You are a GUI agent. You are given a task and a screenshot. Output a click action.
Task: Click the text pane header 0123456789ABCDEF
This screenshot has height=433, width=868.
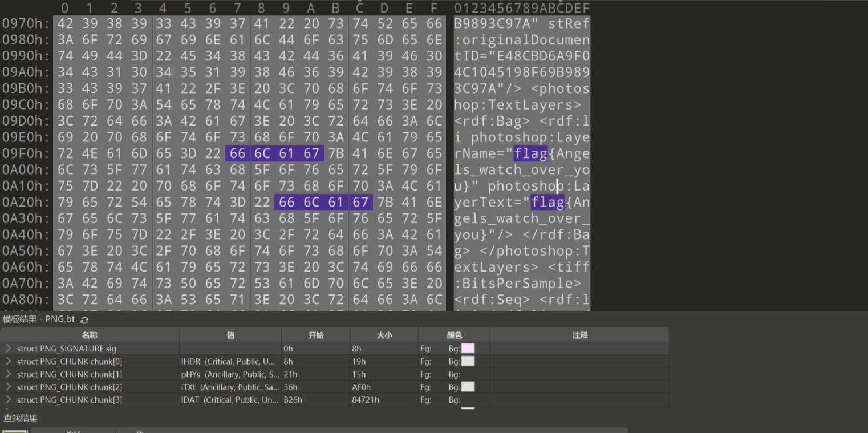(522, 8)
